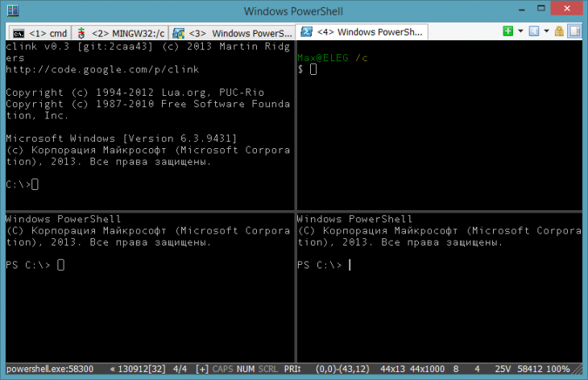Click the padlock icon in the toolbar

click(x=559, y=31)
